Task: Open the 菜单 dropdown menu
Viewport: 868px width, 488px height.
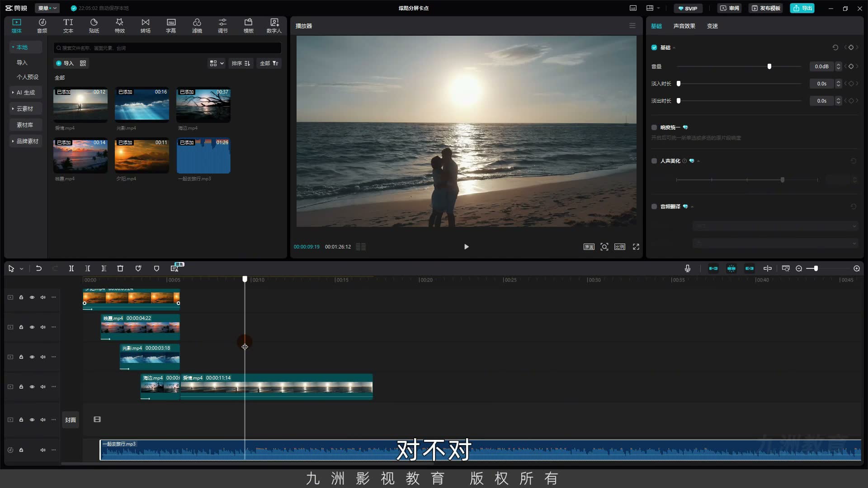Action: (47, 8)
